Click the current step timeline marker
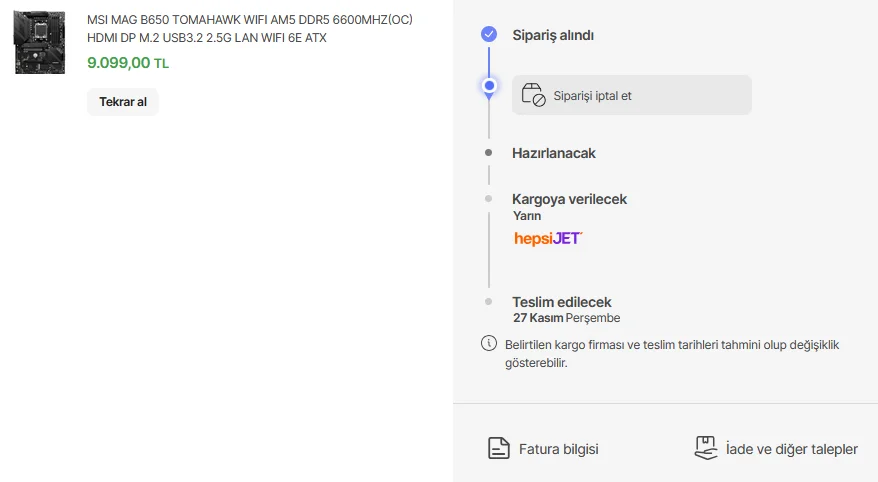878x482 pixels. click(x=489, y=86)
